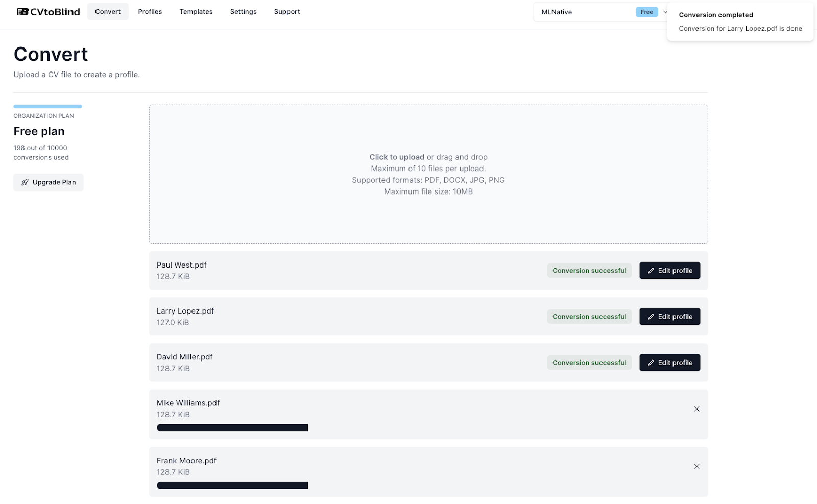Click the Free plan badge
Image resolution: width=817 pixels, height=504 pixels.
click(646, 12)
